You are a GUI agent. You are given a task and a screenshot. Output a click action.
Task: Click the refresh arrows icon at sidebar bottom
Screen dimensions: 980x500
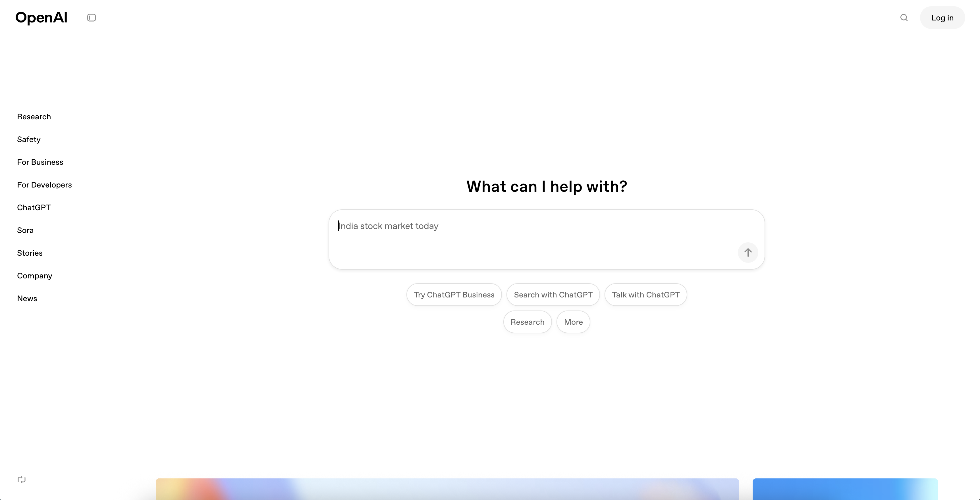pos(22,480)
